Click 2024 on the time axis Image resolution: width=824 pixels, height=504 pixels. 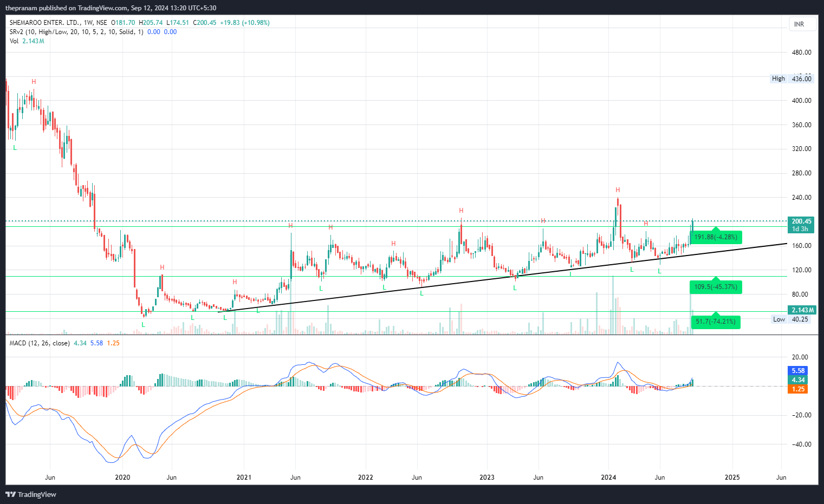point(609,477)
